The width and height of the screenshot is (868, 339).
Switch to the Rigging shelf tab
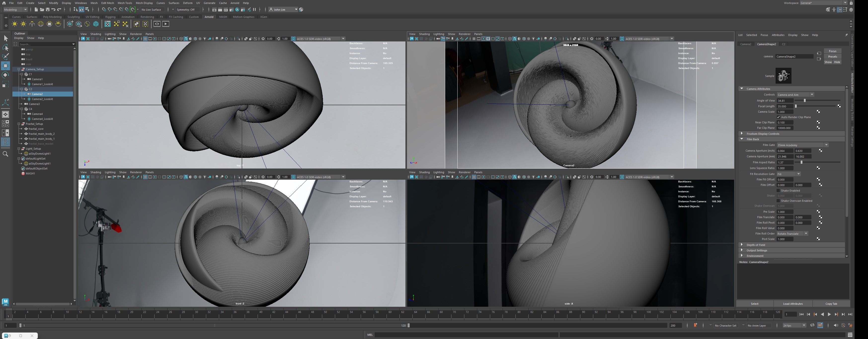coord(110,17)
